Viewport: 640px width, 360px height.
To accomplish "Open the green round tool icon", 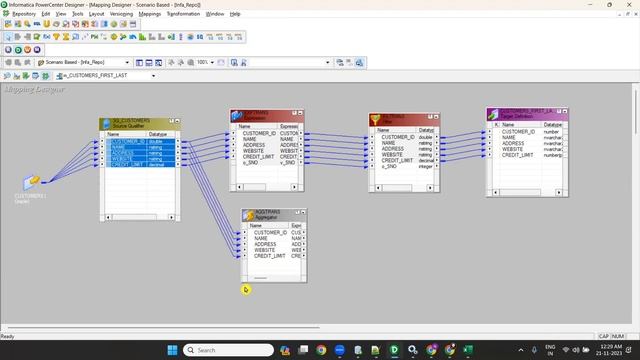I will [18, 50].
